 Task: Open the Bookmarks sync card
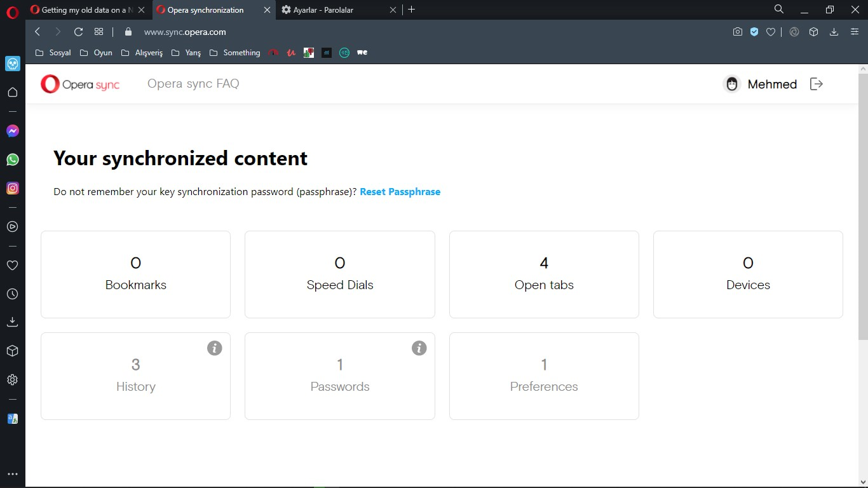coord(135,274)
